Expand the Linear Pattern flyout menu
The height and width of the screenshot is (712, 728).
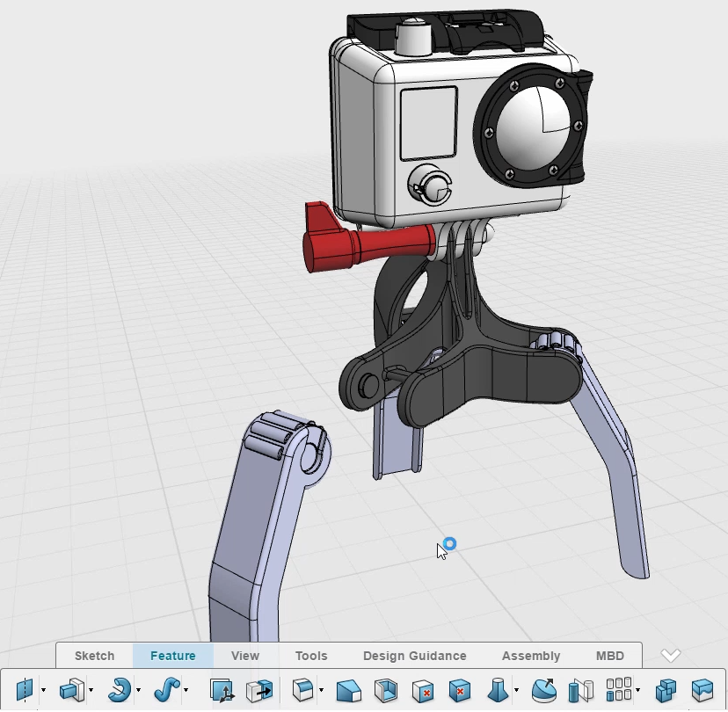point(638,691)
